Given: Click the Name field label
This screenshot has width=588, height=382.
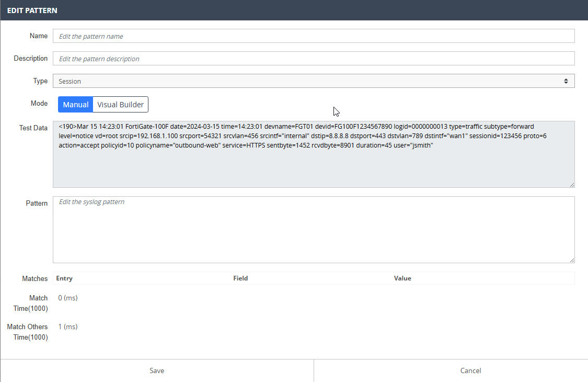Looking at the screenshot, I should [39, 36].
